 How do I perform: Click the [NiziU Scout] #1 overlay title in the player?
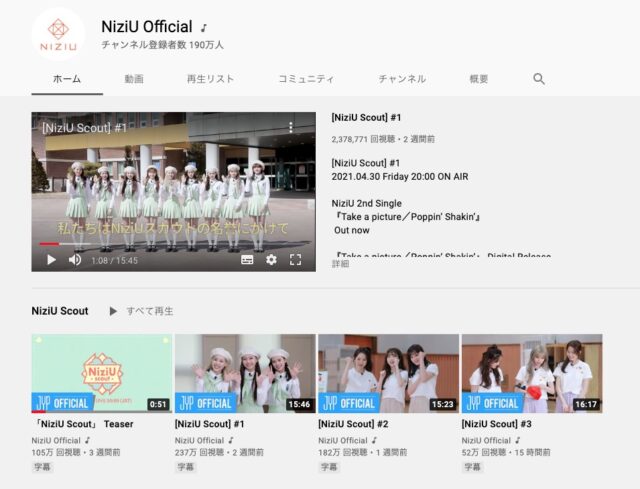(84, 128)
